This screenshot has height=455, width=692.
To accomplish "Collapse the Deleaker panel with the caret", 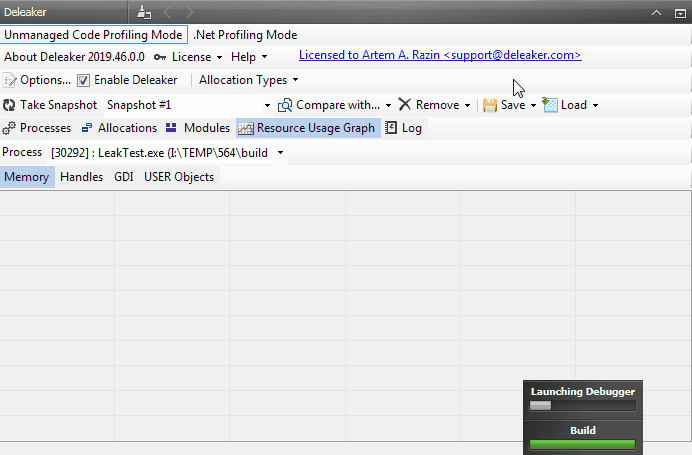I will click(x=657, y=13).
